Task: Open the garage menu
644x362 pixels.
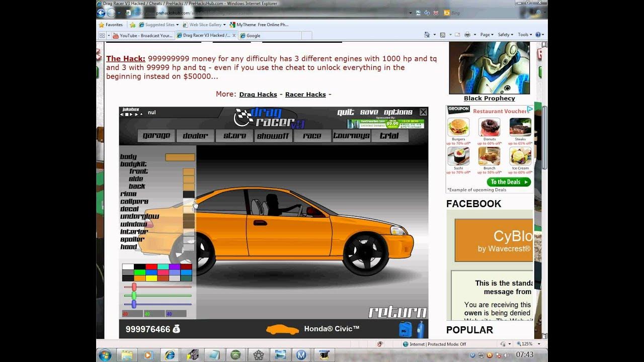Action: click(156, 136)
